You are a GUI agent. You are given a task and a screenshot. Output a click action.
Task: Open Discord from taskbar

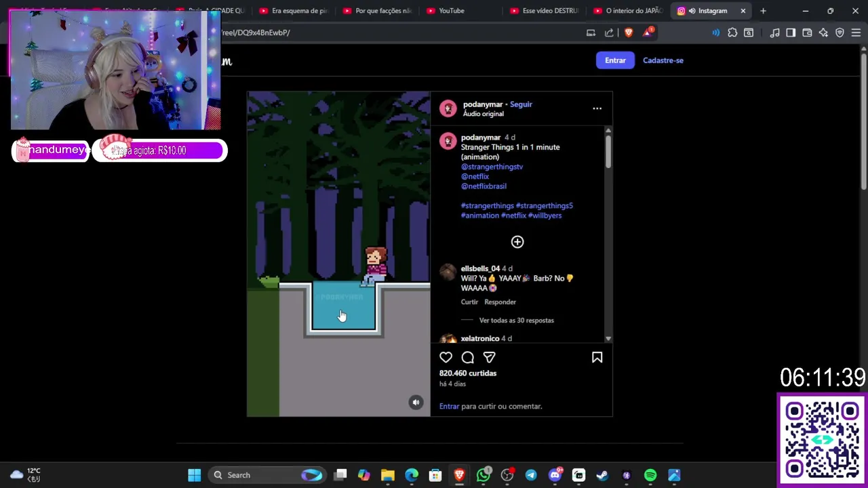(x=555, y=475)
